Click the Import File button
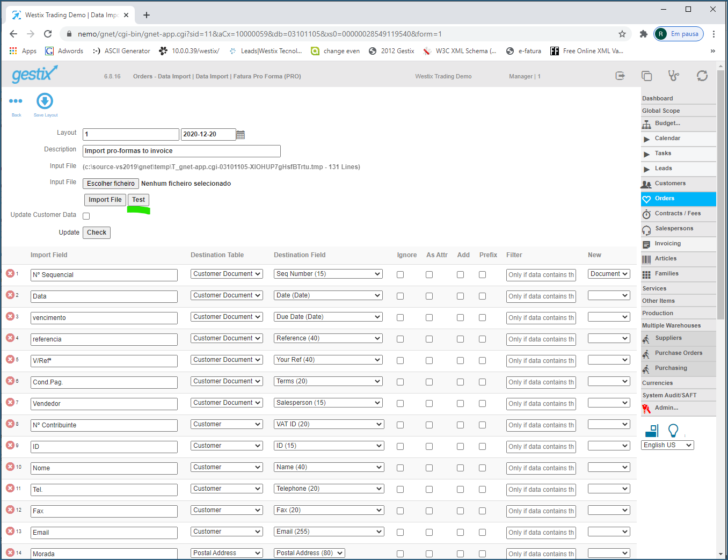The height and width of the screenshot is (560, 728). coord(105,200)
